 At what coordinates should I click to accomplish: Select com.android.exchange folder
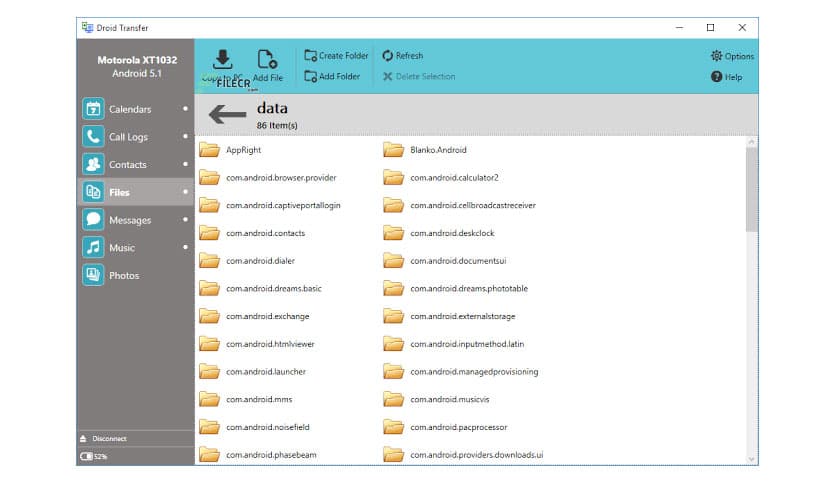254,316
